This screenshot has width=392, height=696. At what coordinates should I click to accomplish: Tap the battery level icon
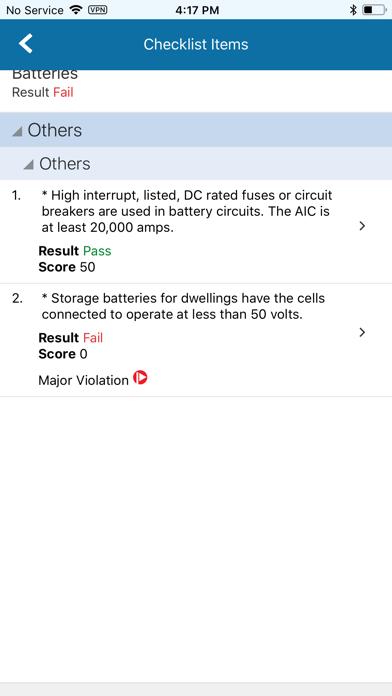pos(373,10)
